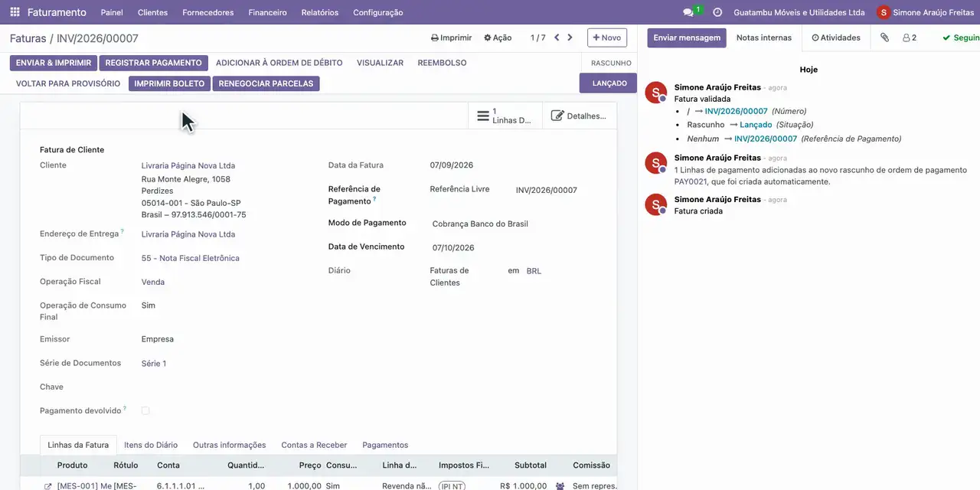Switch to the Outras informações tab

tap(230, 445)
